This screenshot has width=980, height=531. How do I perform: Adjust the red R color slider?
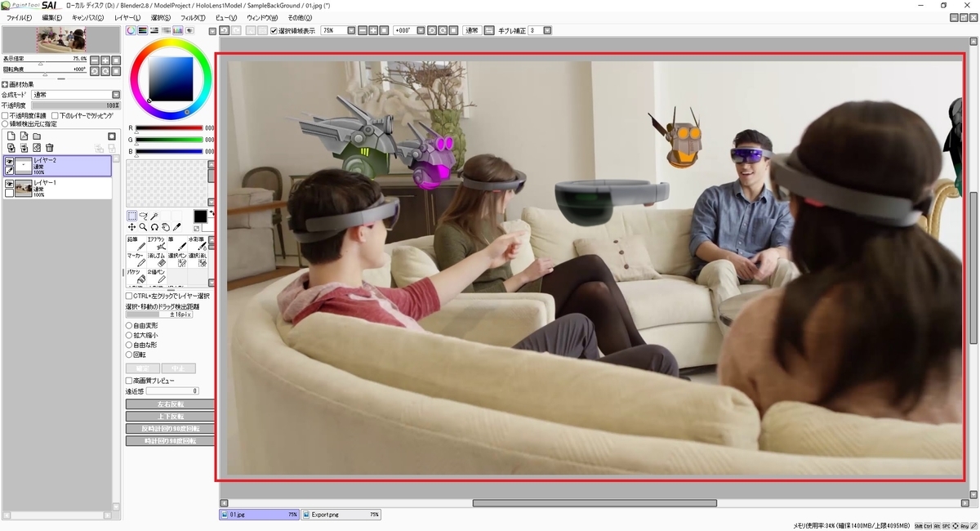[x=169, y=127]
